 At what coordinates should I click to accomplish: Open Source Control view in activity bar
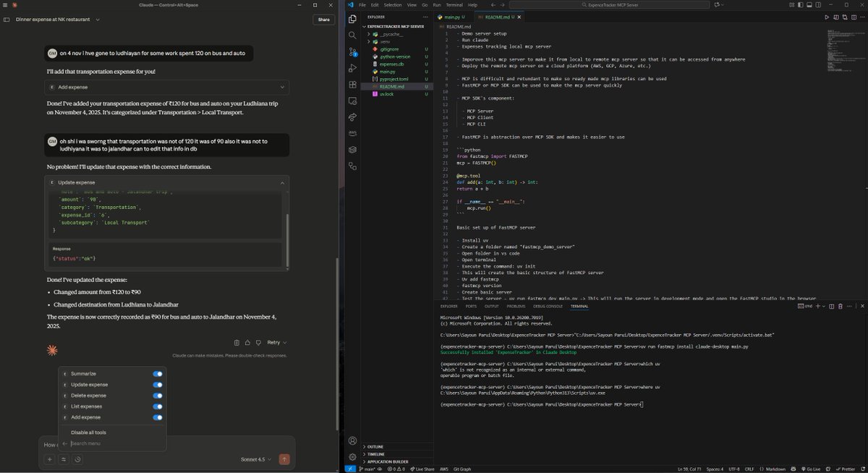352,51
